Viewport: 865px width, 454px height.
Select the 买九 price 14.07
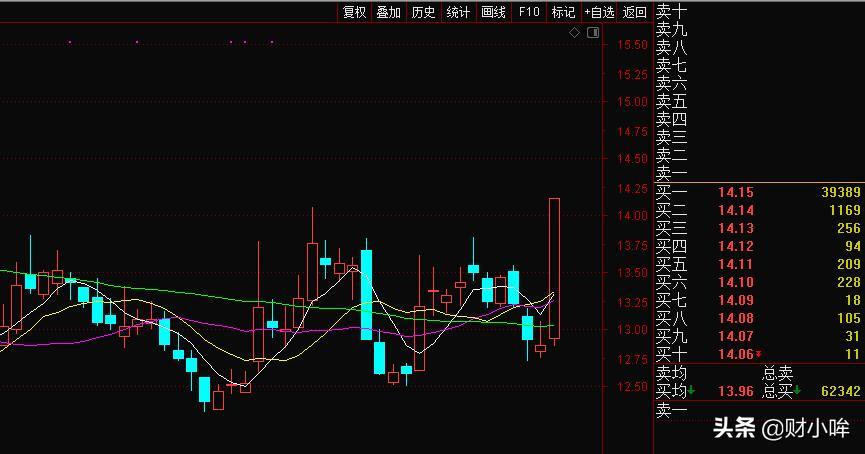735,336
